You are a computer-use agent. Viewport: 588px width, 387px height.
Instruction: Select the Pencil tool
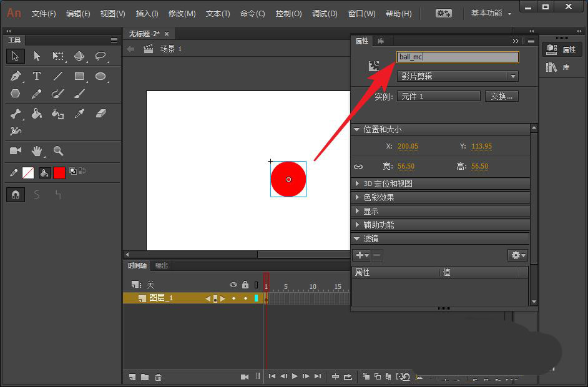[x=37, y=94]
